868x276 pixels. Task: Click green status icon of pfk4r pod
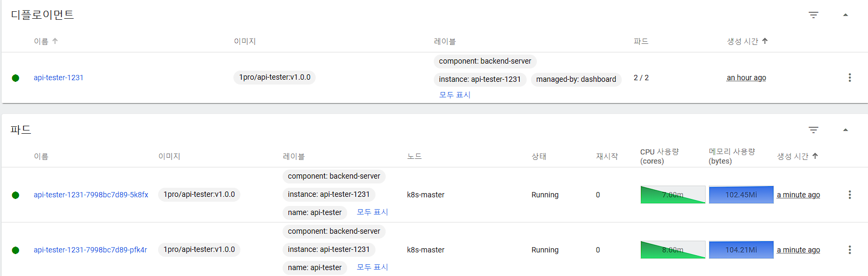pos(15,250)
